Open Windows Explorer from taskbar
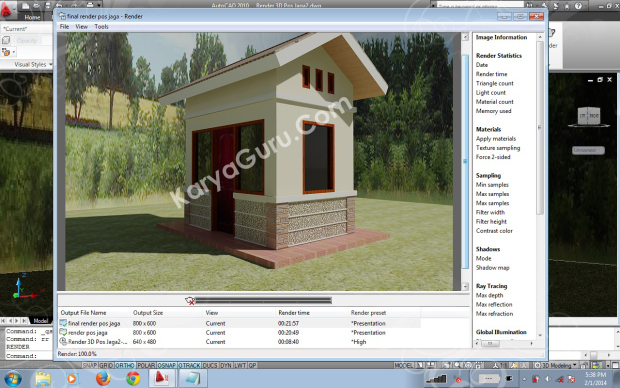The width and height of the screenshot is (620, 388). point(43,379)
